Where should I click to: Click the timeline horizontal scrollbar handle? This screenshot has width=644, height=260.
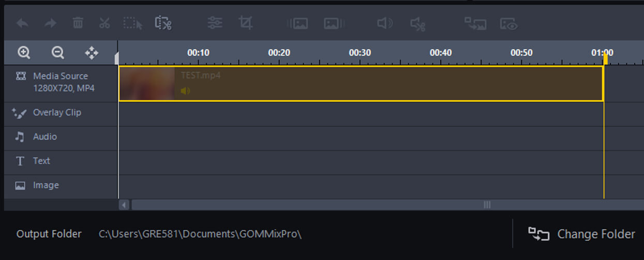pos(486,205)
